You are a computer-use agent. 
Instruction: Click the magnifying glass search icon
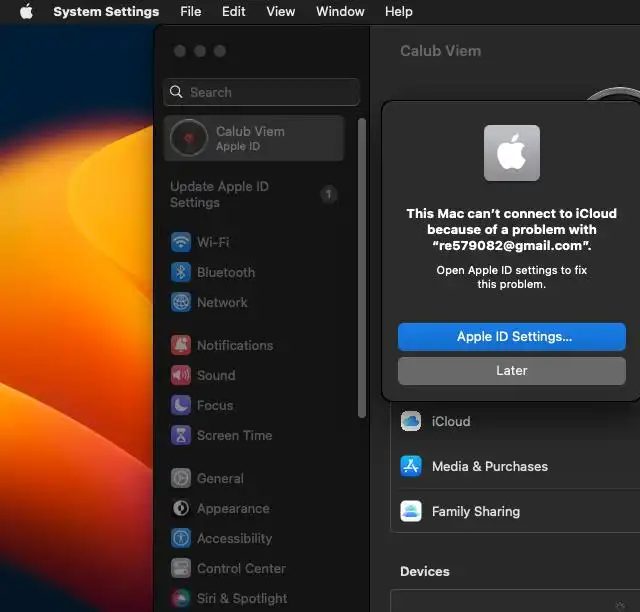[x=176, y=92]
